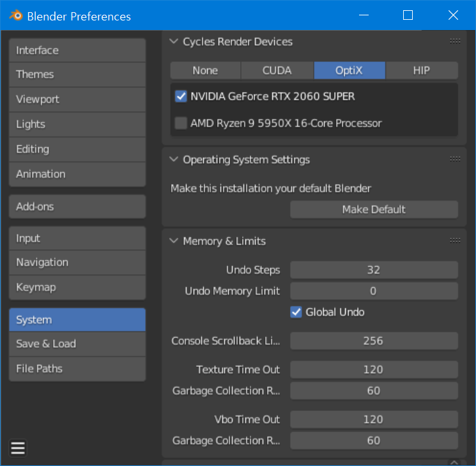The image size is (476, 466).
Task: Open the Interface preferences tab
Action: [77, 50]
